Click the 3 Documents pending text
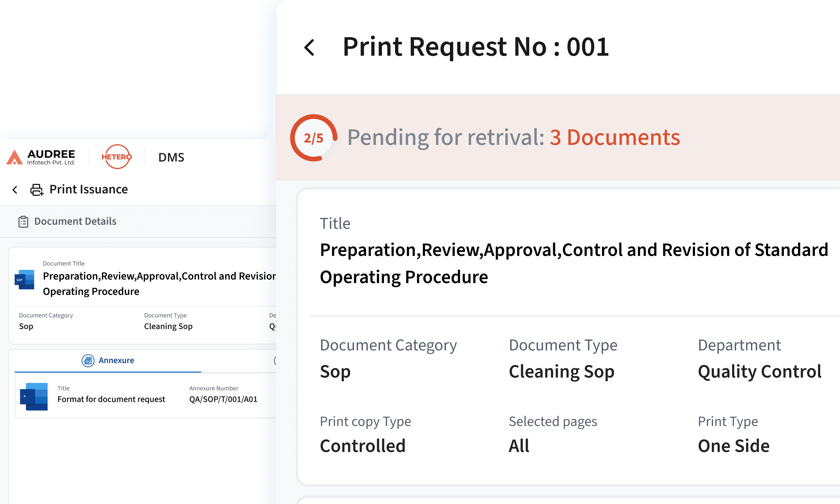The width and height of the screenshot is (840, 504). coord(615,138)
